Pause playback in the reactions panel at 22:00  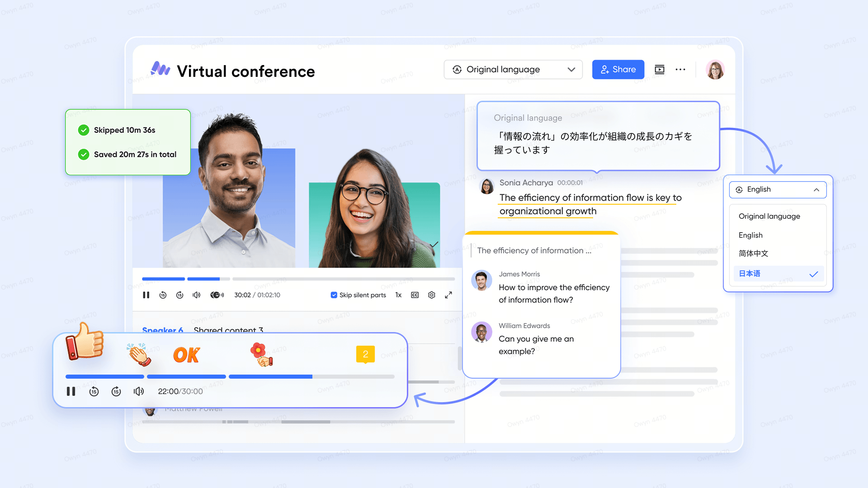[x=71, y=391]
